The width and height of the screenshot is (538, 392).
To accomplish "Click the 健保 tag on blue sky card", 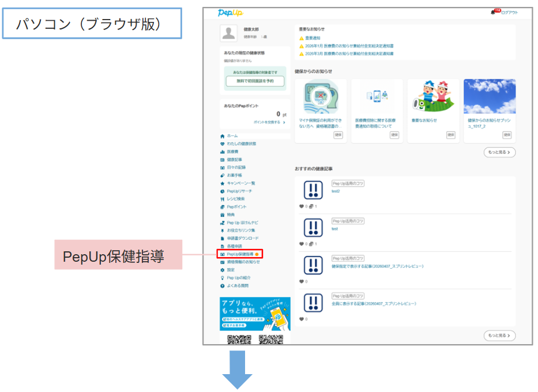I will click(507, 135).
